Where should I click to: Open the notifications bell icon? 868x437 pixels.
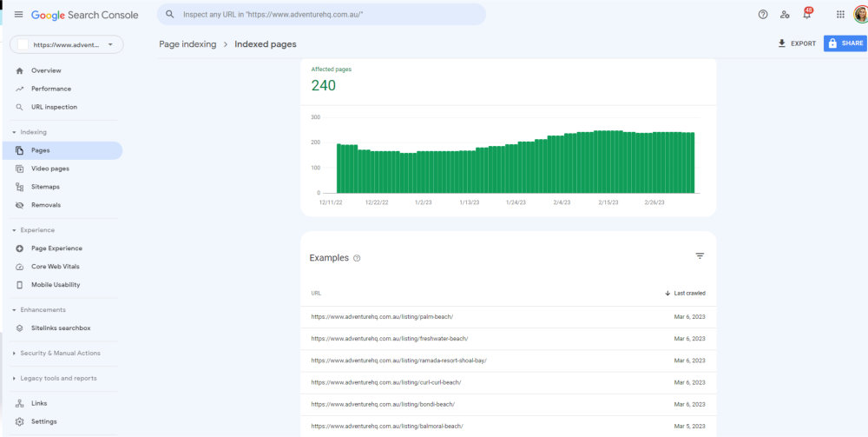[806, 15]
